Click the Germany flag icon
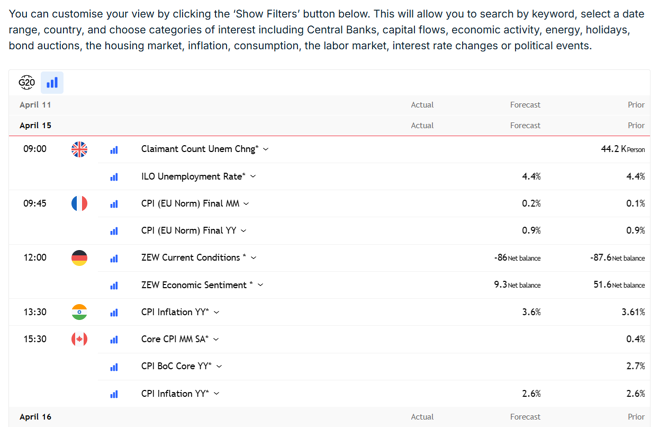660x427 pixels. point(79,258)
